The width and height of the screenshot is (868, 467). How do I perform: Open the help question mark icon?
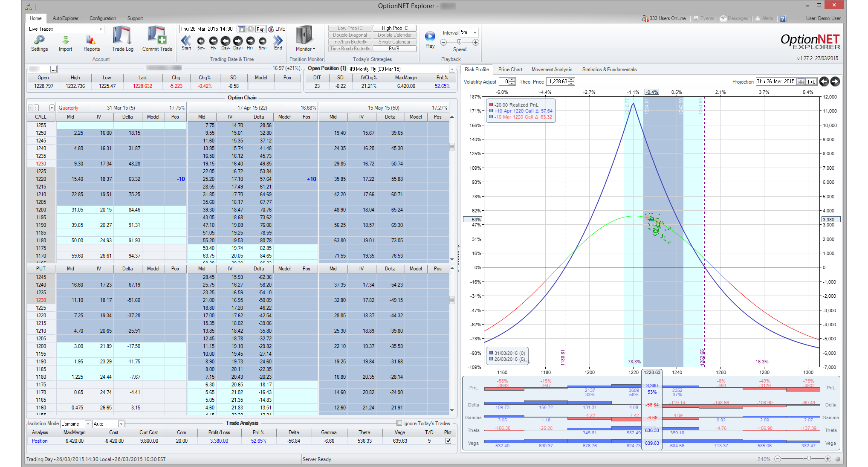click(x=783, y=18)
